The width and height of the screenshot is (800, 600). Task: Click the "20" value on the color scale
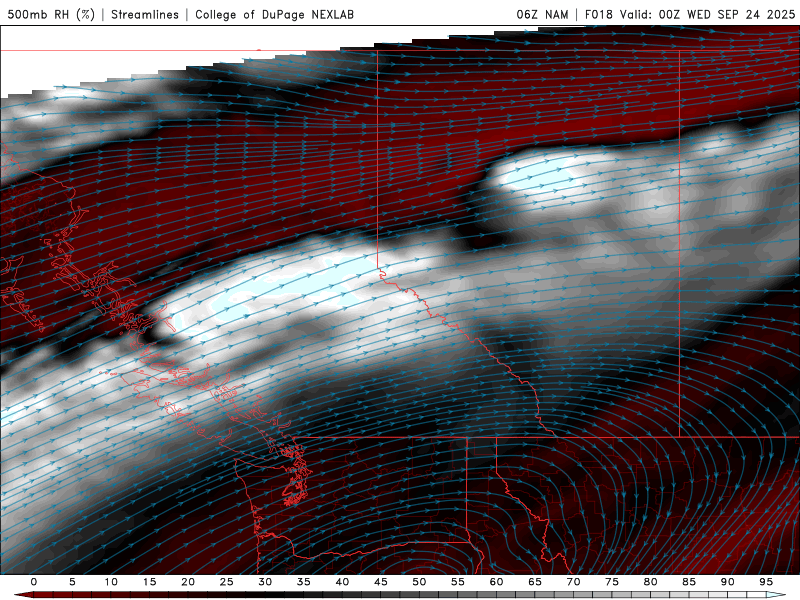click(x=188, y=582)
